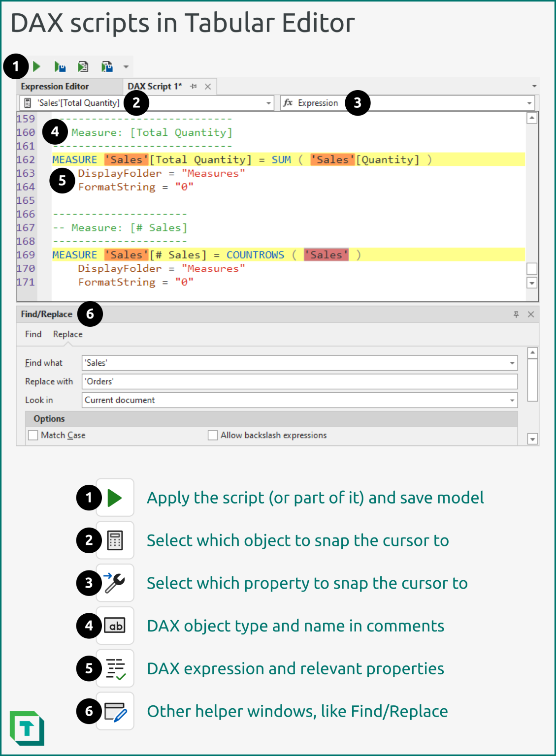
Task: Click the calculator icon beside 'Sales'[Total Quantity]
Action: [x=27, y=103]
